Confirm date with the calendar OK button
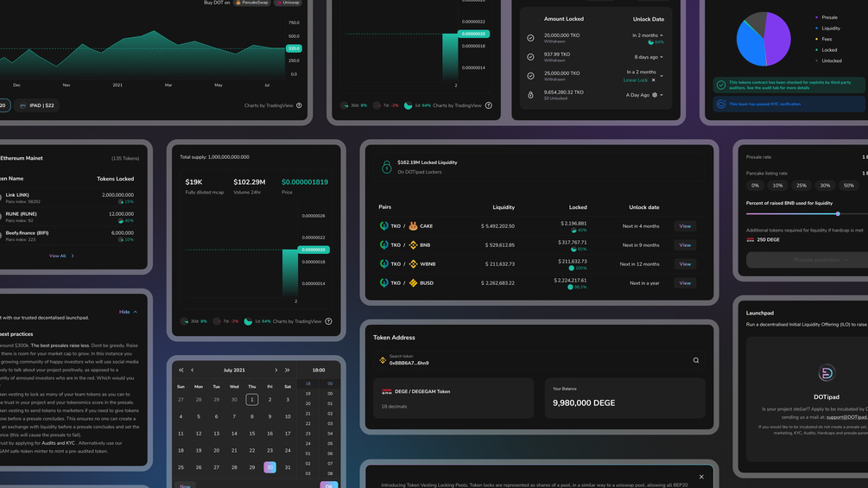The height and width of the screenshot is (488, 868). tap(328, 485)
